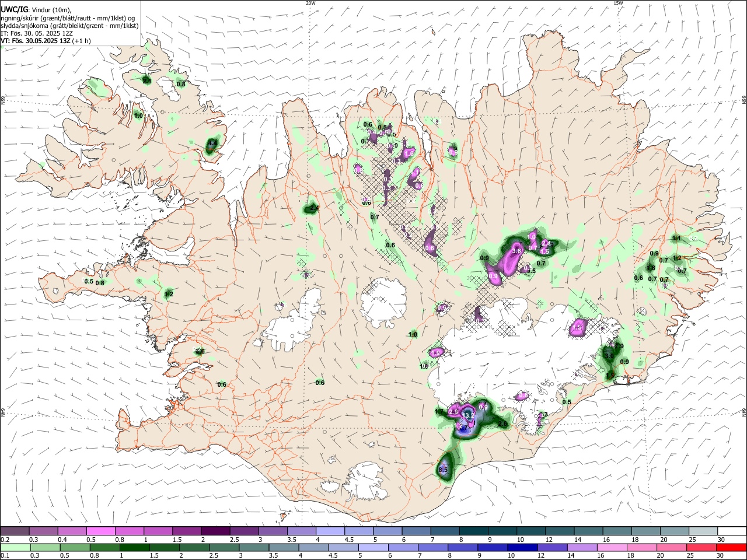Click the 0.6 value near Reykjanes west coast
This screenshot has width=747, height=560.
click(x=222, y=384)
